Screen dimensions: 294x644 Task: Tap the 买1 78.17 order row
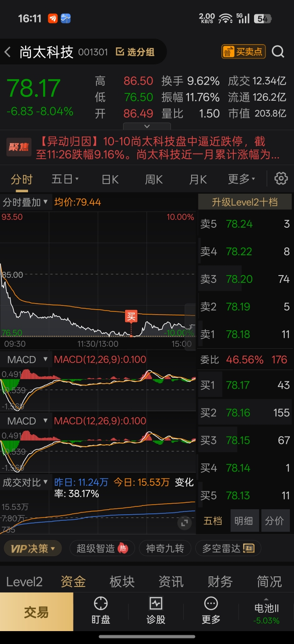click(x=245, y=385)
